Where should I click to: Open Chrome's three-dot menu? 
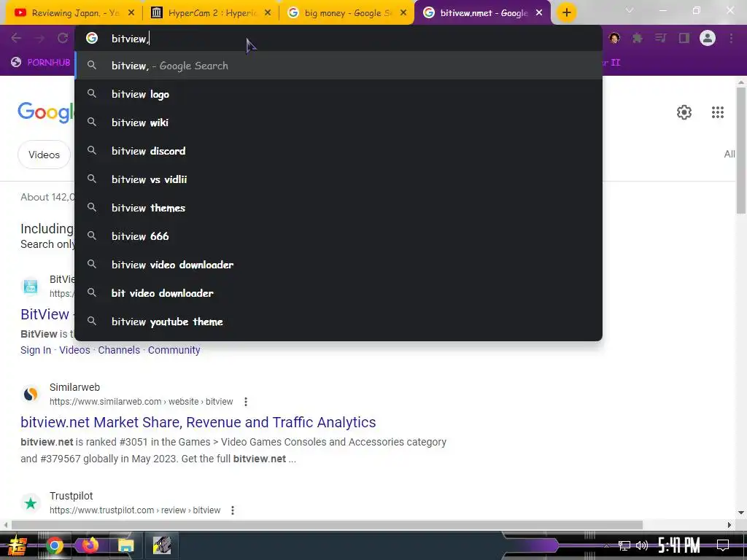pyautogui.click(x=731, y=38)
